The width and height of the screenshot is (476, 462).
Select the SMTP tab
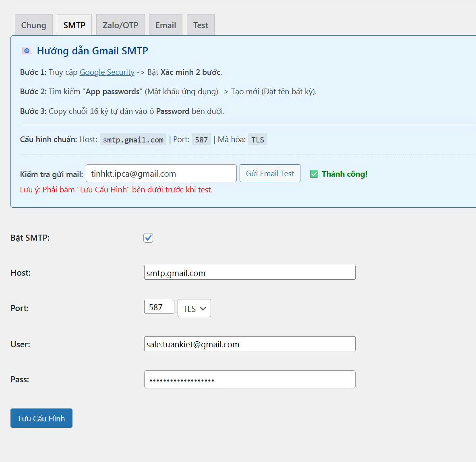pyautogui.click(x=74, y=25)
